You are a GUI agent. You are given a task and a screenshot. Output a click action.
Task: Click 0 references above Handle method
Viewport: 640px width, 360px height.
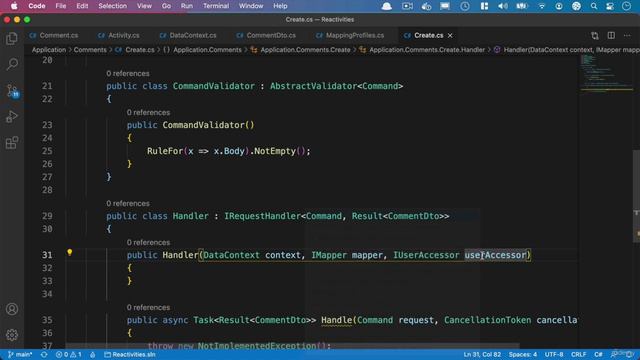(x=148, y=307)
